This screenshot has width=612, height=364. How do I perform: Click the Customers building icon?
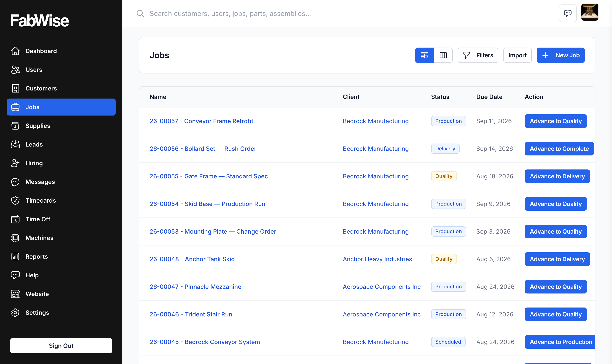(x=15, y=88)
